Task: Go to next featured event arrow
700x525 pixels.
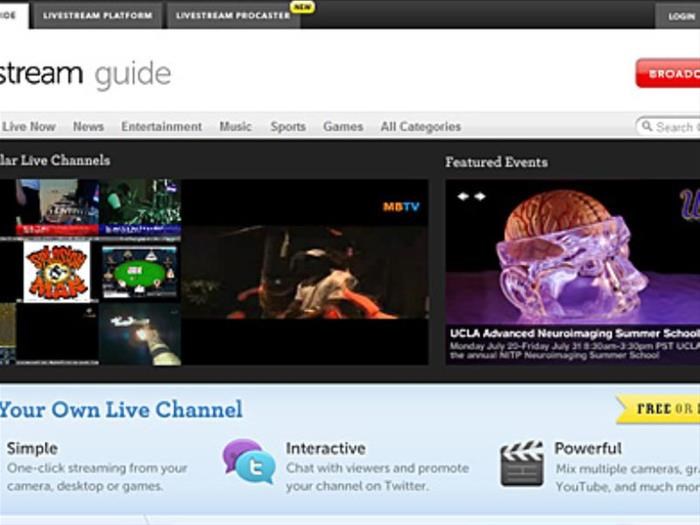Action: 480,196
